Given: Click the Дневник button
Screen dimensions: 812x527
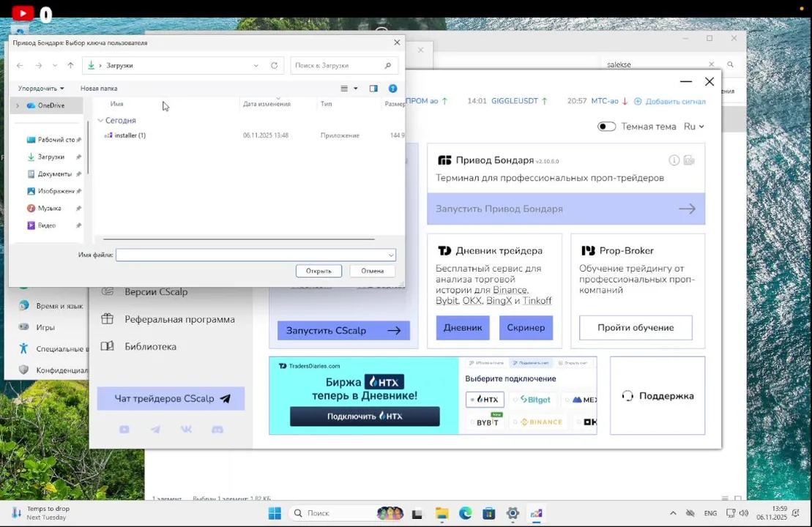Looking at the screenshot, I should click(x=463, y=328).
